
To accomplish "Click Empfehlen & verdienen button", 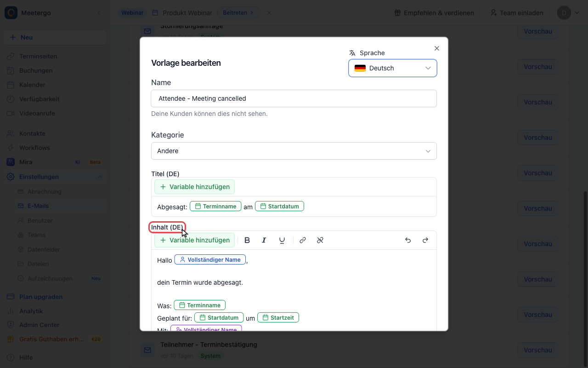I will pos(434,13).
